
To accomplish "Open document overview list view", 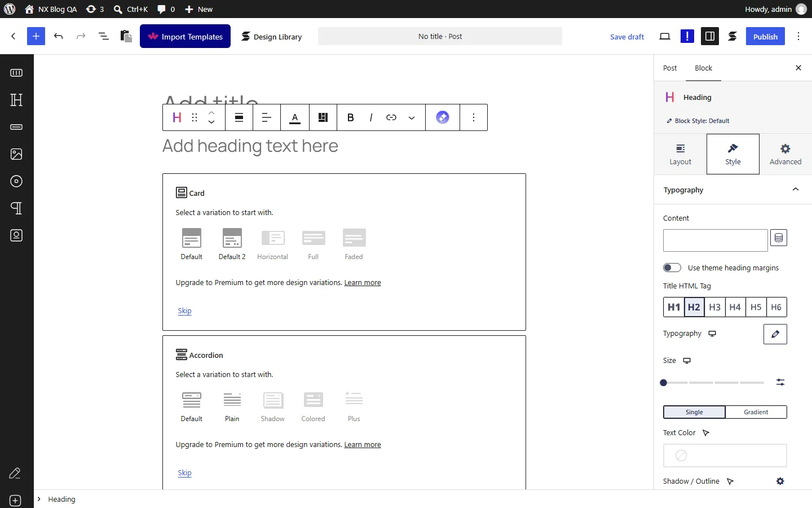I will tap(104, 36).
